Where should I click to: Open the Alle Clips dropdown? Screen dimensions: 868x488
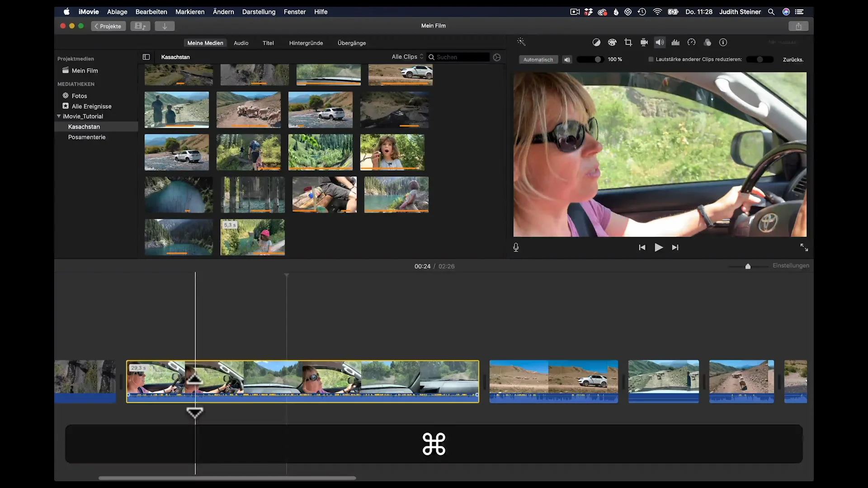point(406,57)
